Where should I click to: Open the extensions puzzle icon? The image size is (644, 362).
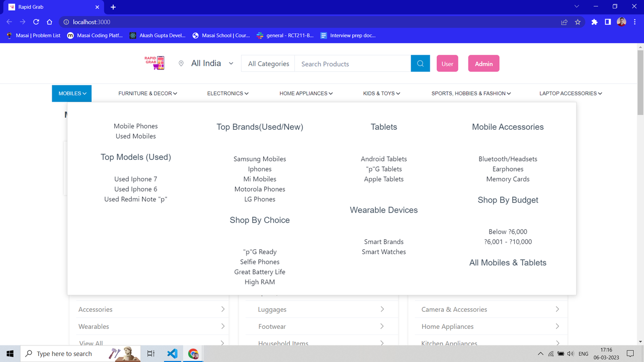[595, 22]
